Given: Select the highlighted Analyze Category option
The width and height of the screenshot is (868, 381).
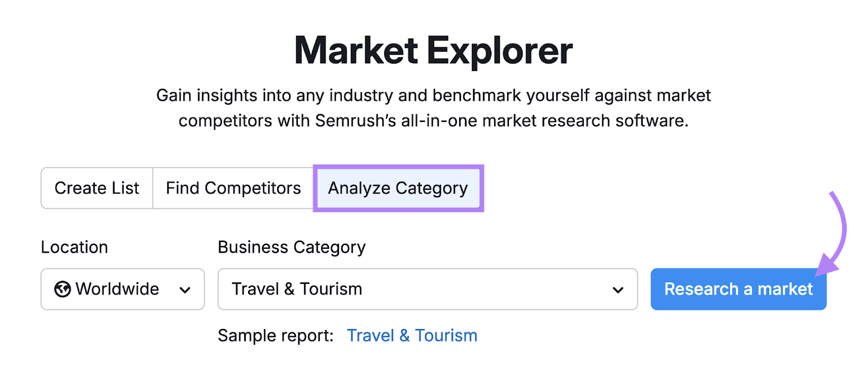Looking at the screenshot, I should point(398,188).
